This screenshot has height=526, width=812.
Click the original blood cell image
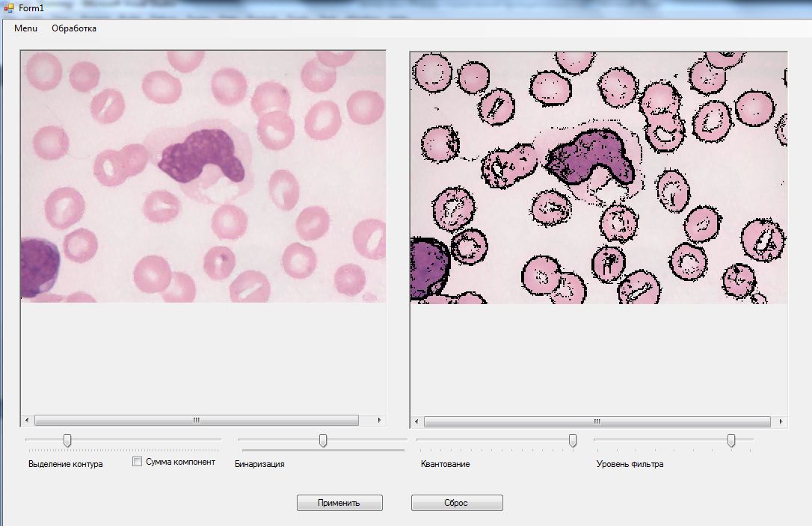pyautogui.click(x=203, y=176)
